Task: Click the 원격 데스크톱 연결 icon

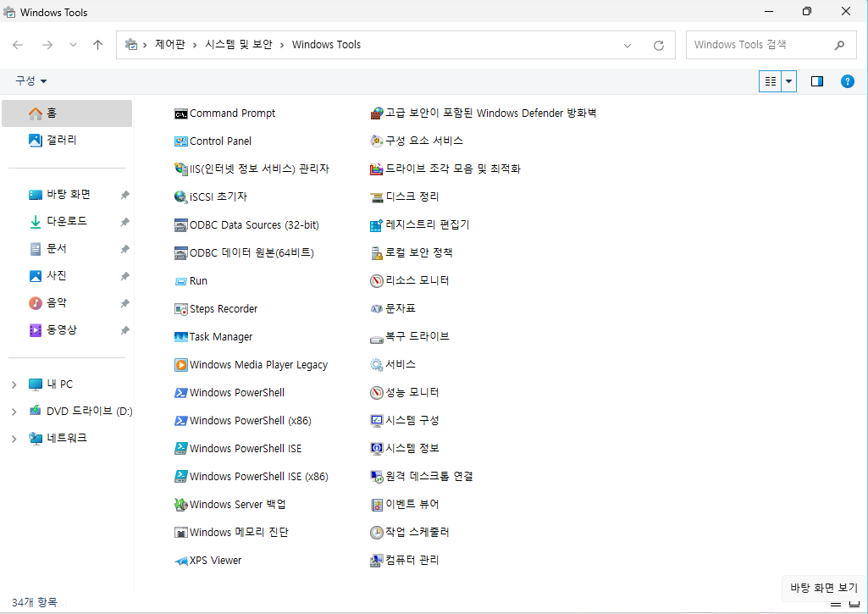Action: (x=377, y=476)
